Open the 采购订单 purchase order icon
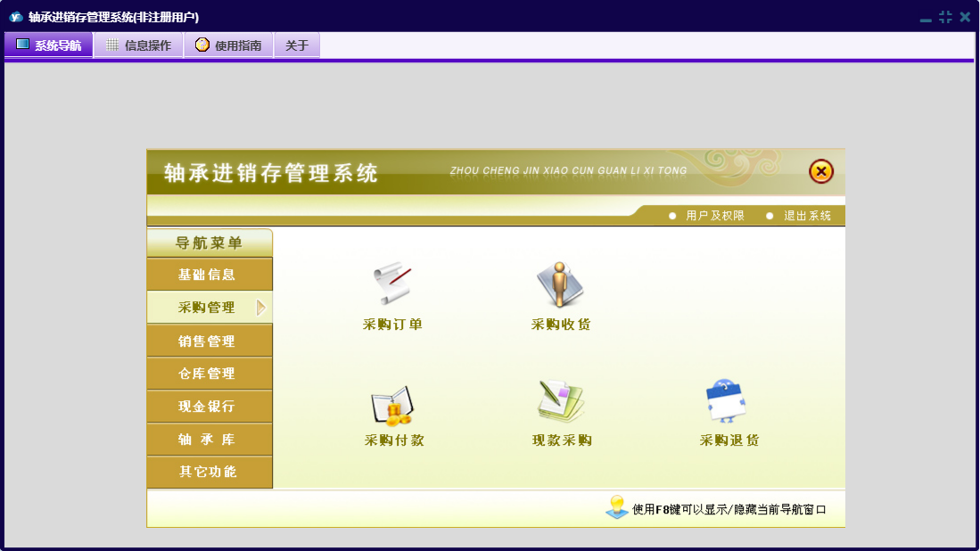This screenshot has width=980, height=551. click(x=392, y=284)
